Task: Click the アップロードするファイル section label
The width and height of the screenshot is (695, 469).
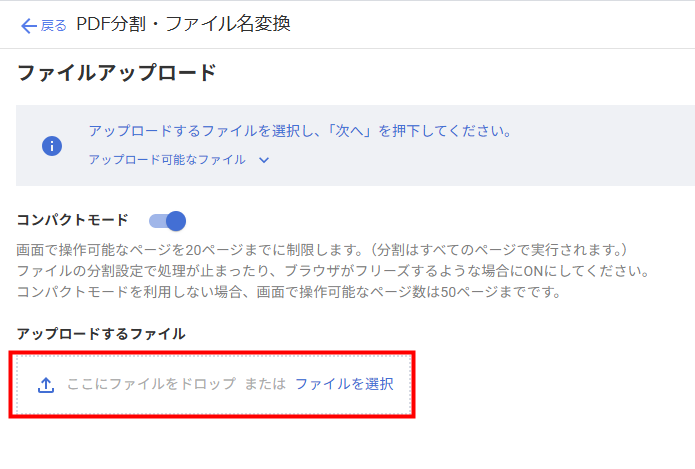Action: [x=101, y=334]
